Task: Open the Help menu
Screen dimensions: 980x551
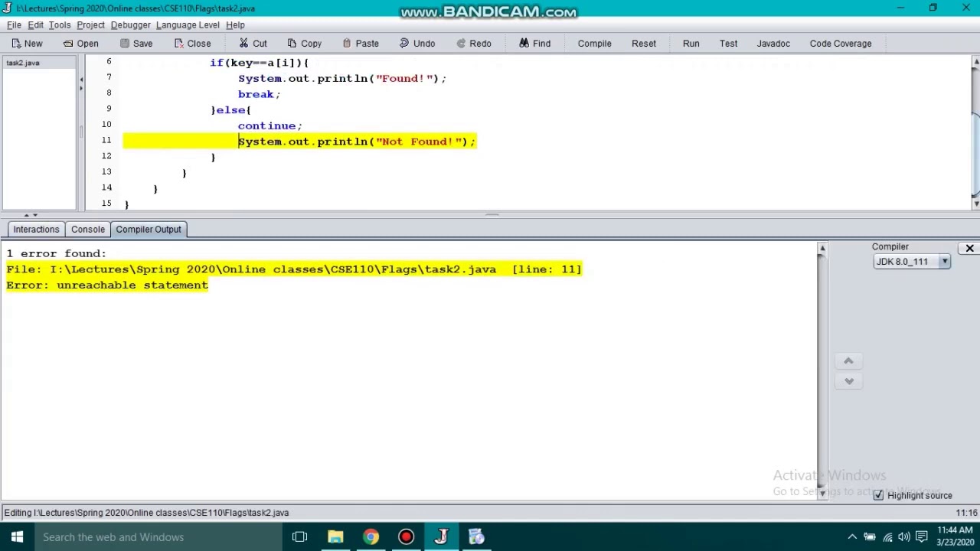Action: point(235,25)
